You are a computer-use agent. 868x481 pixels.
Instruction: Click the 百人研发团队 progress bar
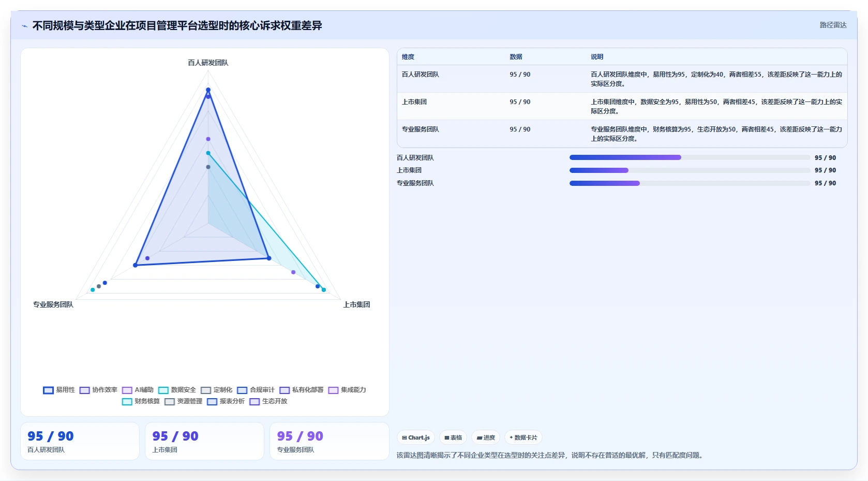690,157
